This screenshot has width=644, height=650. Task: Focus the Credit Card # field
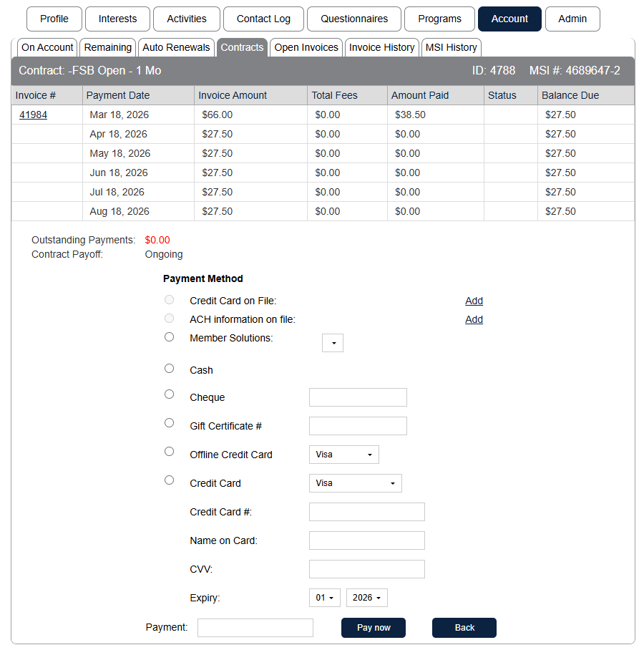click(366, 512)
